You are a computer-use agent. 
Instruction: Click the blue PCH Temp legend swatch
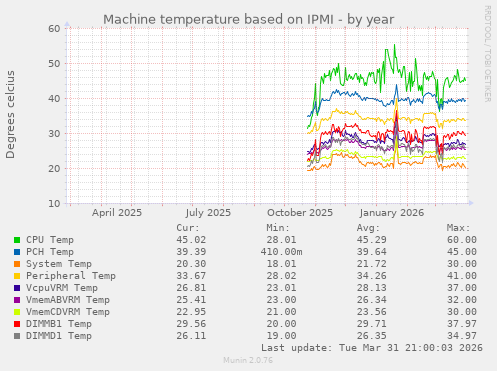coord(17,252)
